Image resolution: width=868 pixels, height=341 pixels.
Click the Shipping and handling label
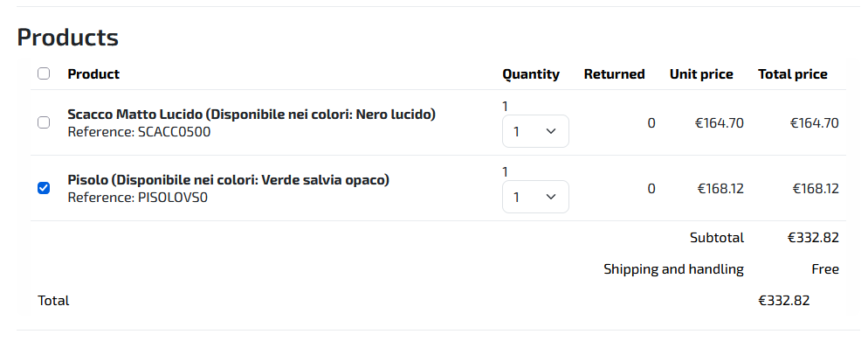(x=673, y=270)
